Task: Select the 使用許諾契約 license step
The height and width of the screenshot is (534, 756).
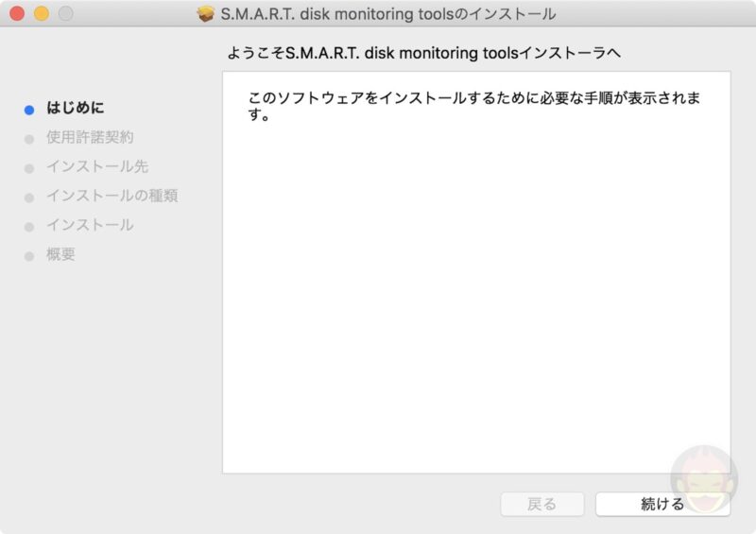Action: click(90, 138)
